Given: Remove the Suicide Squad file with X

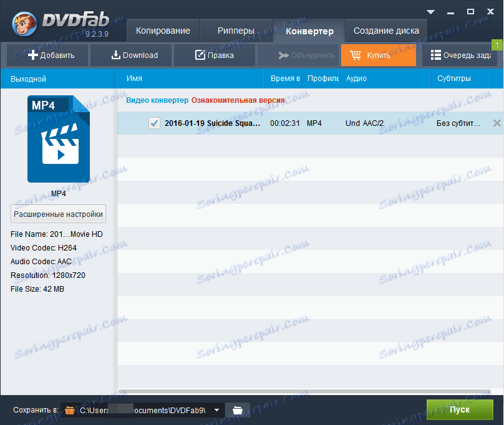Looking at the screenshot, I should [x=497, y=123].
